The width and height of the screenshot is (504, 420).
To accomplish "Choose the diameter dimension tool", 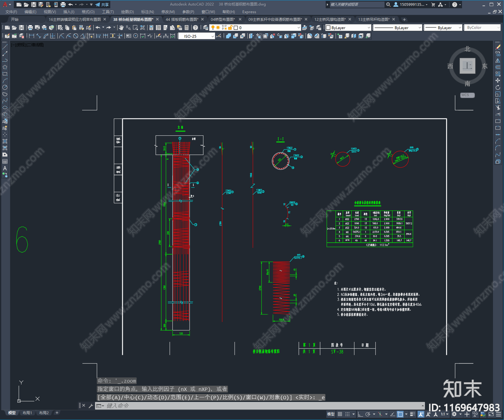I will click(x=76, y=36).
